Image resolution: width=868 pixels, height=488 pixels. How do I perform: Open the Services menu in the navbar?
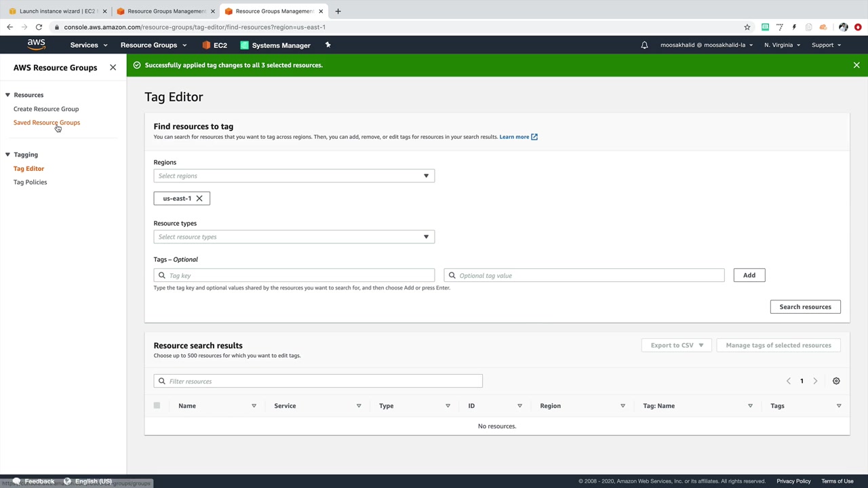(89, 45)
